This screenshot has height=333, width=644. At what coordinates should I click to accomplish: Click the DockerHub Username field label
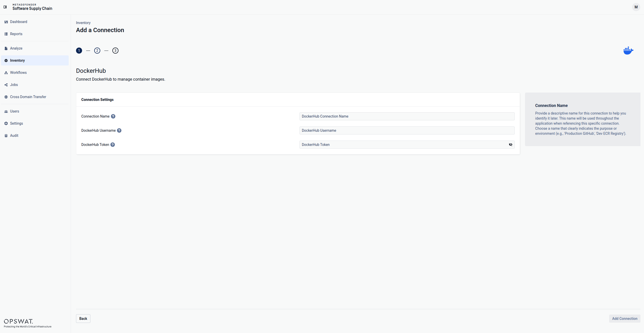point(98,130)
